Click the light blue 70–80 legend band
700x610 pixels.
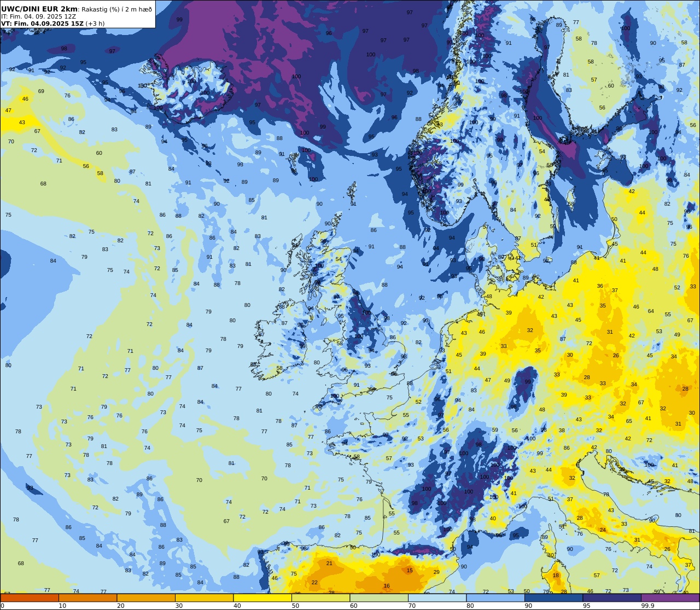tap(437, 597)
